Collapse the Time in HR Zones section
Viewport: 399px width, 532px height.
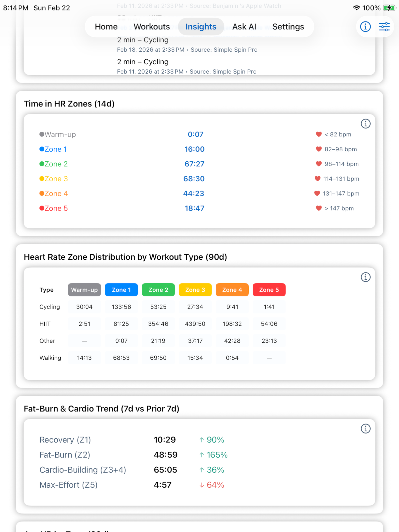[69, 104]
